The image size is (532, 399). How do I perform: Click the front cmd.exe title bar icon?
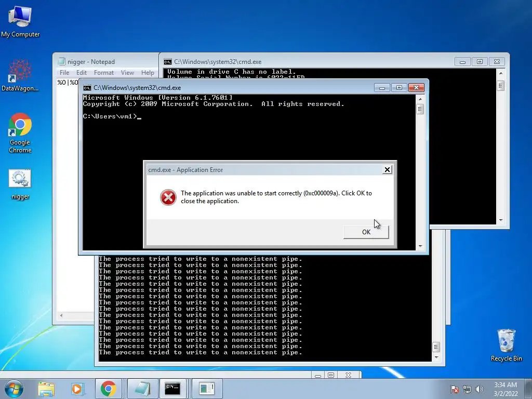point(87,88)
